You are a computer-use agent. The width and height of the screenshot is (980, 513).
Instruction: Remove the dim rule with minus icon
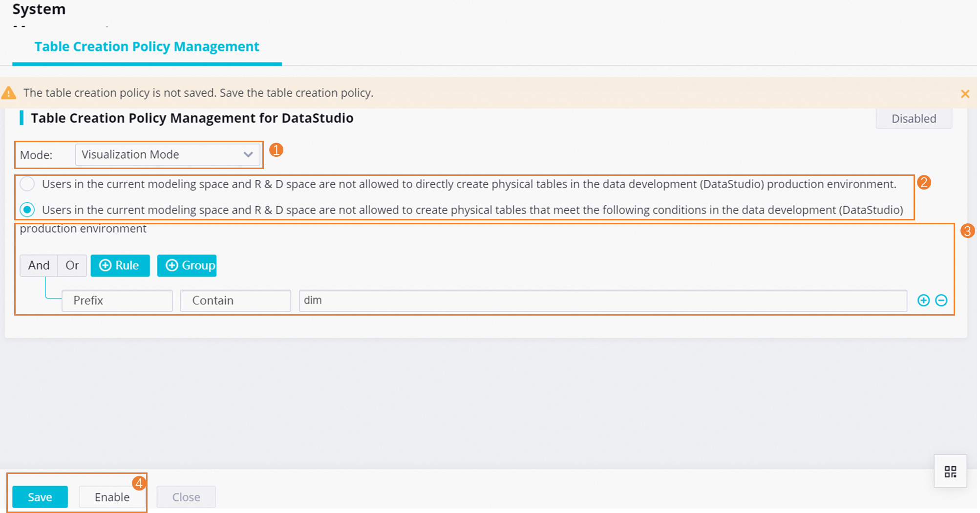point(941,300)
